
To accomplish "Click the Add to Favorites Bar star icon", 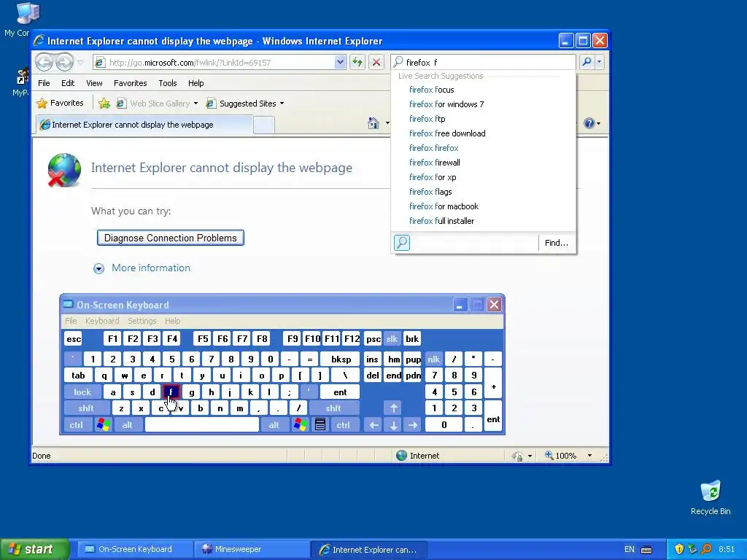I will pos(104,104).
